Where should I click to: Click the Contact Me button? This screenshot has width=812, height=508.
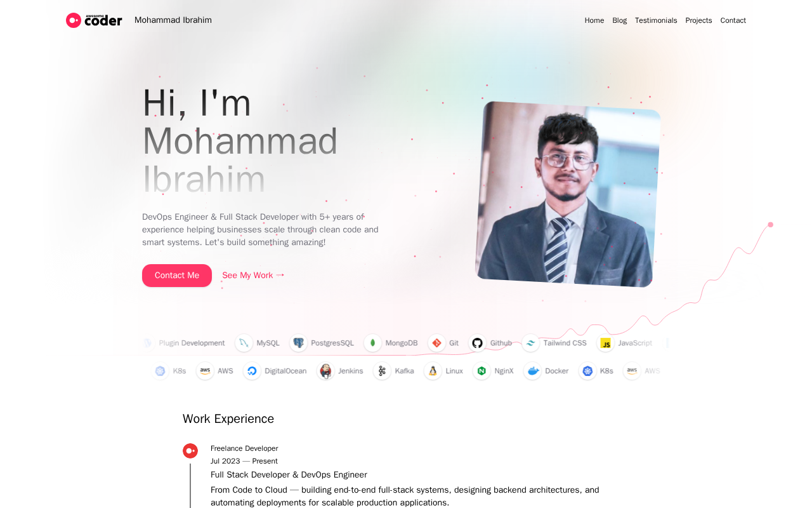[177, 276]
